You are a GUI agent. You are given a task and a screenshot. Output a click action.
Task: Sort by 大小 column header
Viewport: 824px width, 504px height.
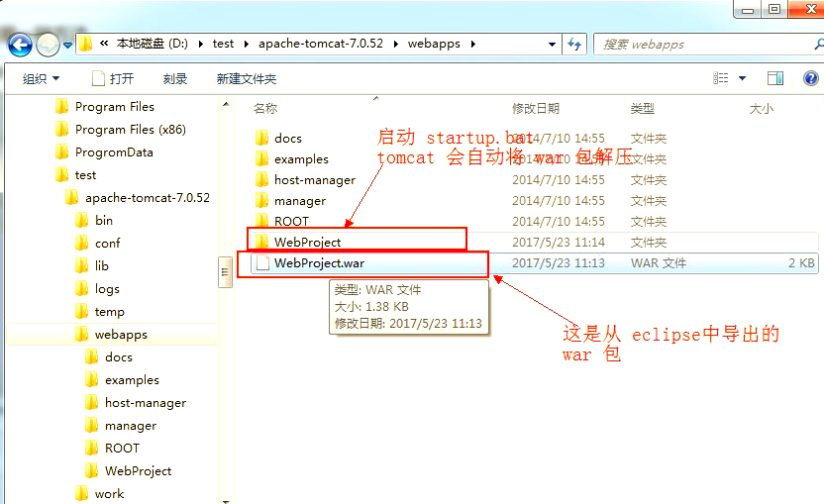click(x=761, y=109)
